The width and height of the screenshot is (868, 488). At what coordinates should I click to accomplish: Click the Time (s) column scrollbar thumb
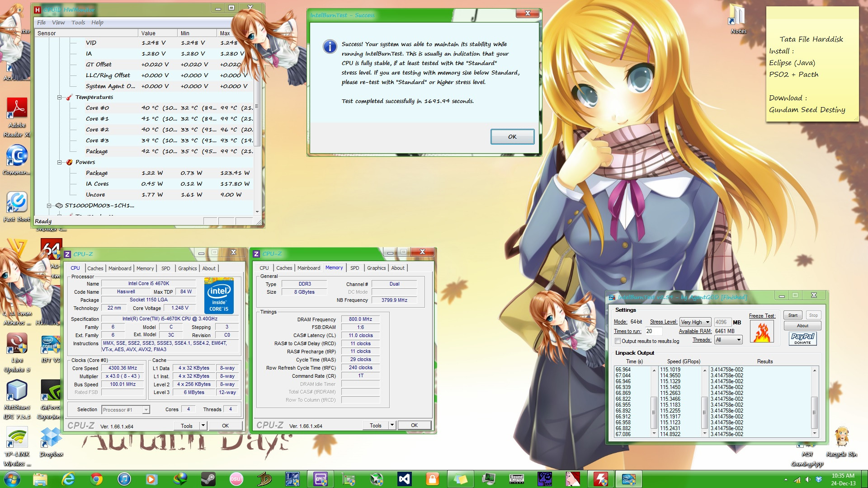click(653, 412)
